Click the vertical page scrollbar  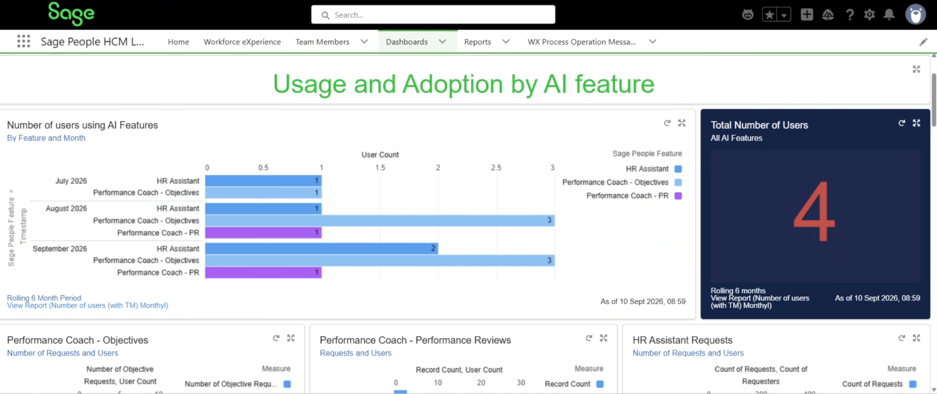(933, 100)
